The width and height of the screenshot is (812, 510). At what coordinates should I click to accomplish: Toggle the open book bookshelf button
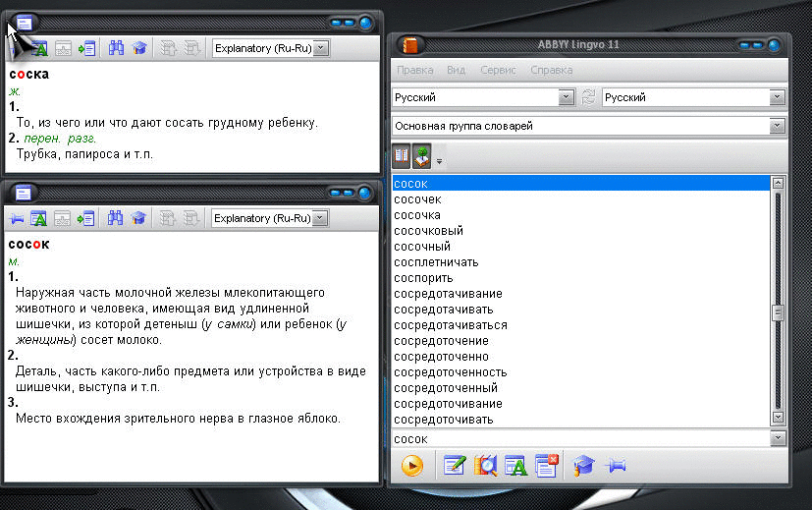402,156
